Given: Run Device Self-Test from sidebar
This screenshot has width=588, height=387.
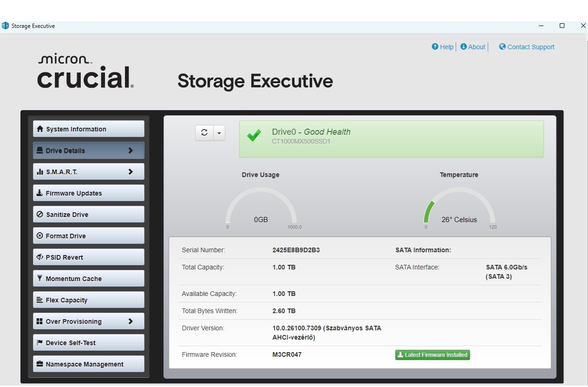Looking at the screenshot, I should [x=89, y=343].
